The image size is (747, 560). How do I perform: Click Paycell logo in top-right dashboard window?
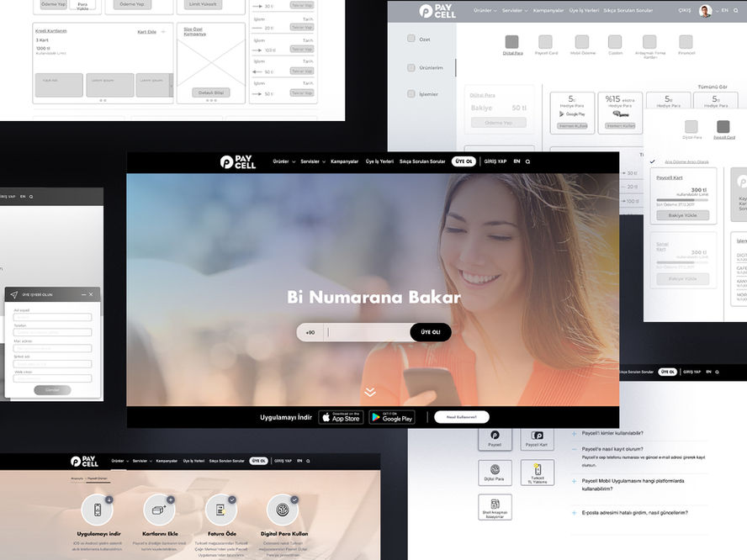point(437,11)
